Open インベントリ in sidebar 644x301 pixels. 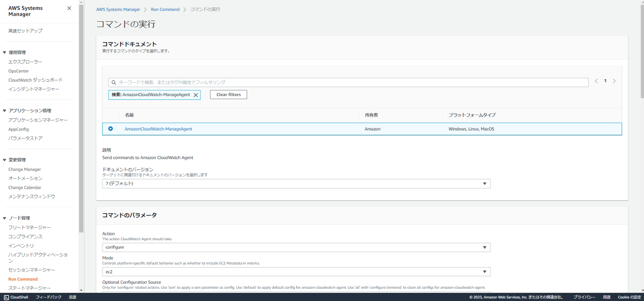(21, 246)
